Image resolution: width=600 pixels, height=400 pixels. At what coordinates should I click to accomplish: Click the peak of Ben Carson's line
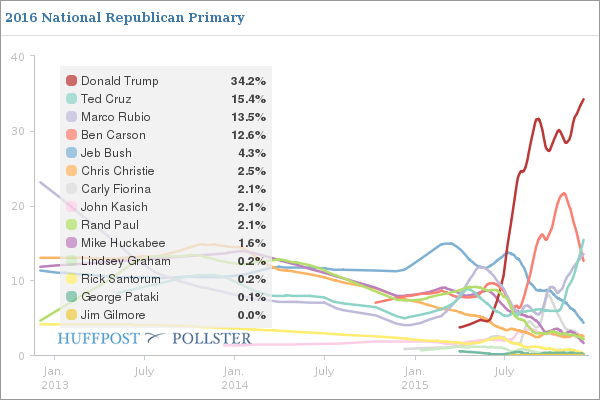point(564,193)
